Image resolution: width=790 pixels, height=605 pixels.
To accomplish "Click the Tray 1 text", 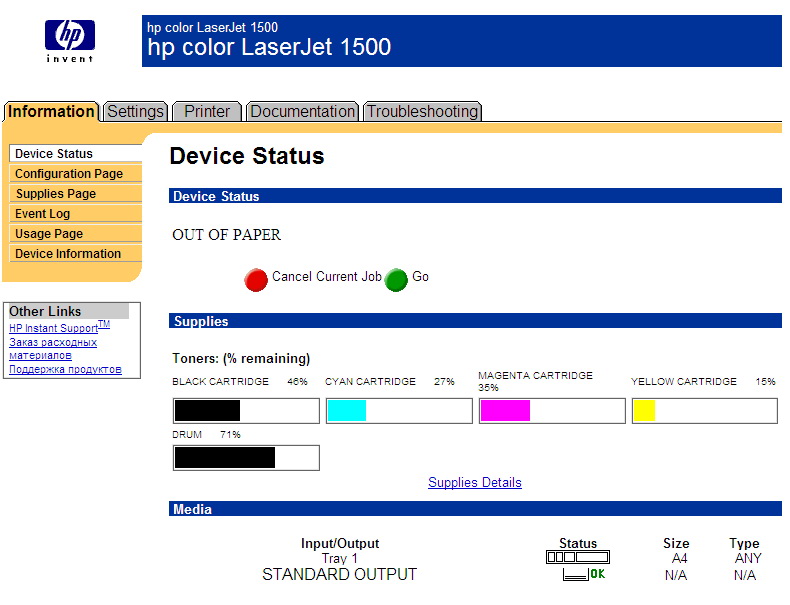I will click(340, 559).
